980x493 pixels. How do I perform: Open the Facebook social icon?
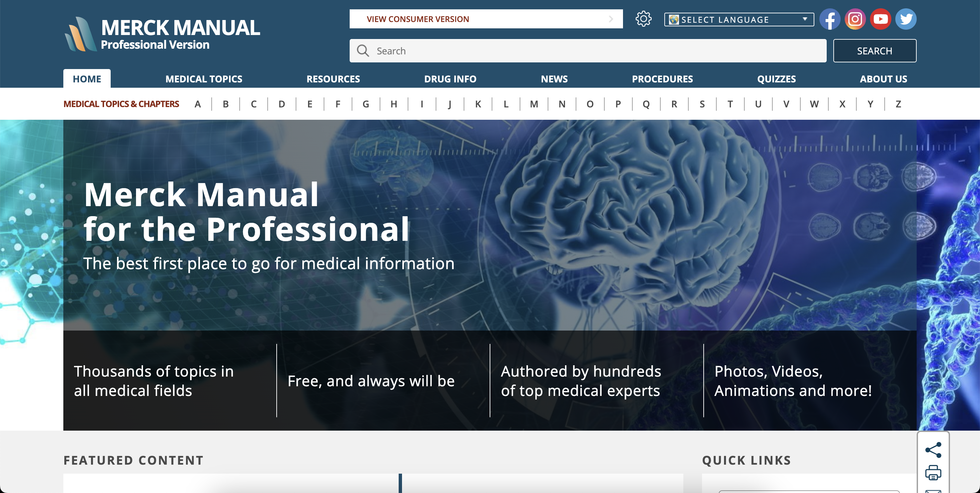(x=829, y=19)
